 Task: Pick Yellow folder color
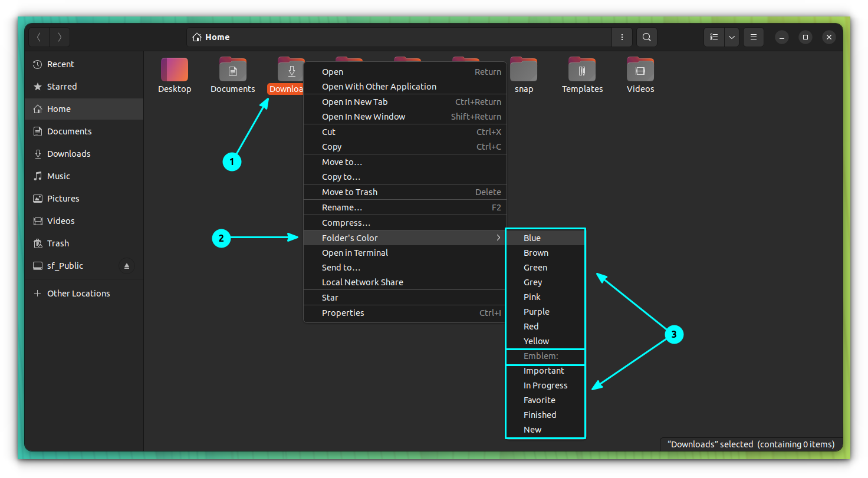[x=545, y=341]
